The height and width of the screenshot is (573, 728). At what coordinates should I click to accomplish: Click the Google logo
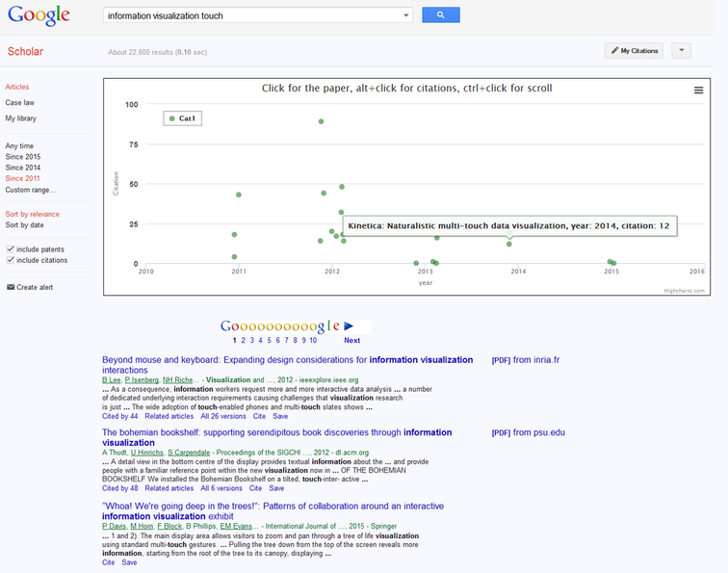(39, 15)
